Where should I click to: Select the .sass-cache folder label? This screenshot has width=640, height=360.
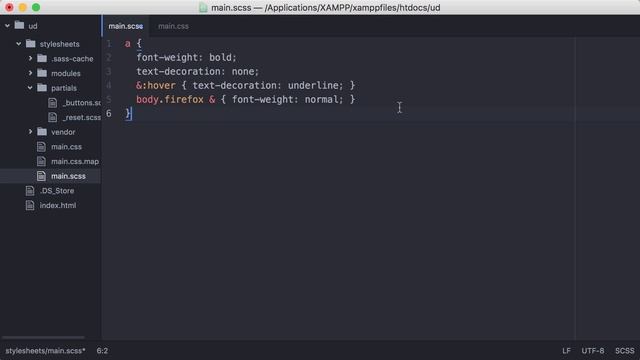pos(72,58)
